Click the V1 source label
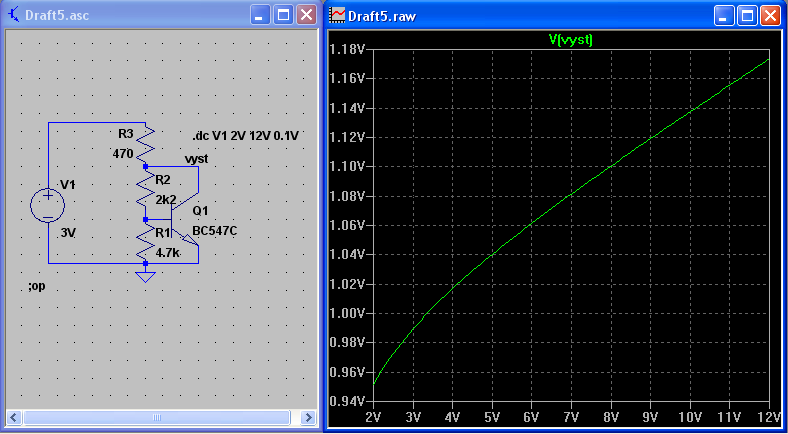The width and height of the screenshot is (788, 434). coord(67,185)
